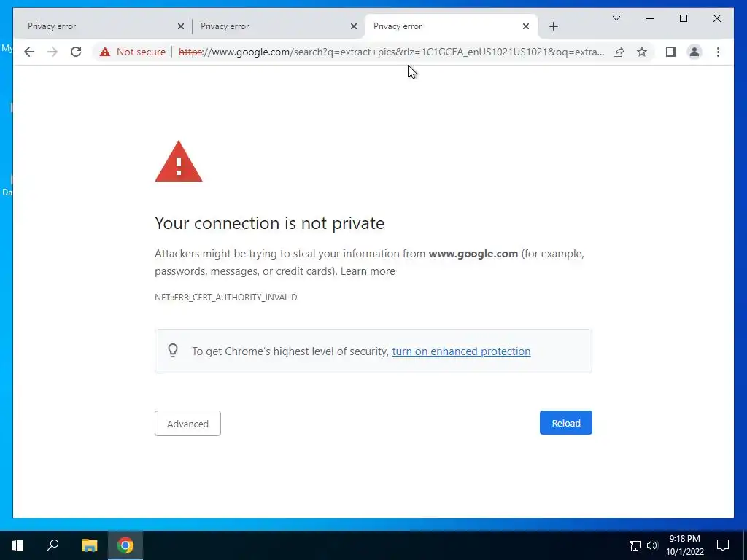The image size is (747, 560).
Task: Click the lightbulb icon in security tip
Action: (x=173, y=351)
